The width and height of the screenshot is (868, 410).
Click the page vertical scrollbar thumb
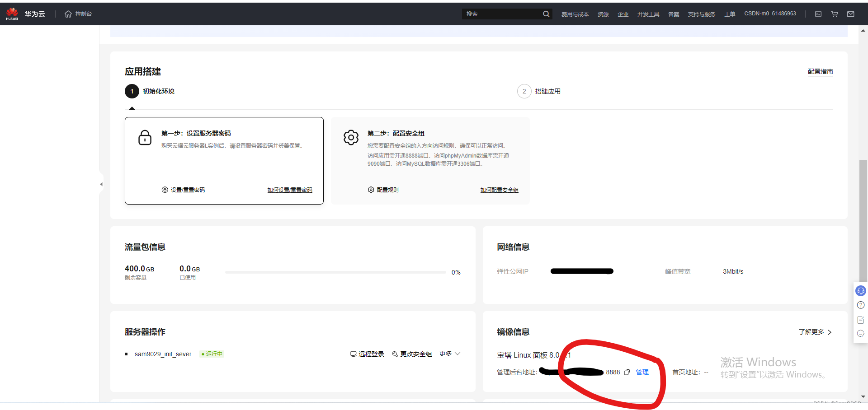[x=863, y=220]
